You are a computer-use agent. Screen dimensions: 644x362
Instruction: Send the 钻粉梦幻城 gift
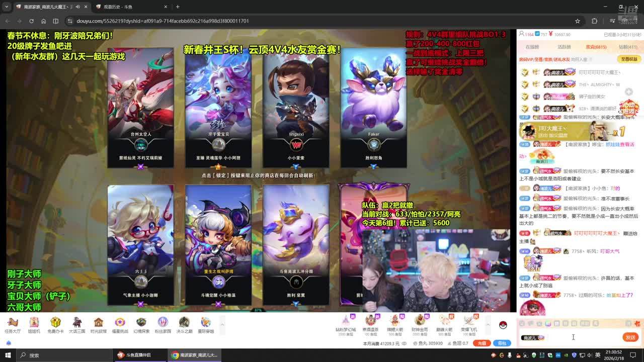tap(346, 325)
